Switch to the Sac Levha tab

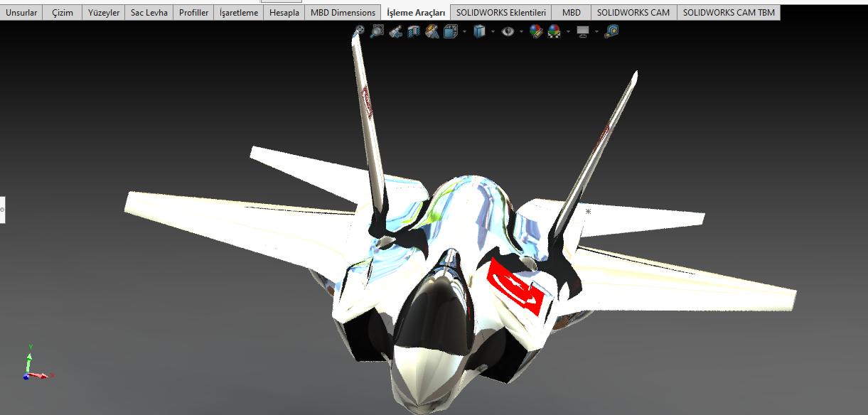[149, 13]
